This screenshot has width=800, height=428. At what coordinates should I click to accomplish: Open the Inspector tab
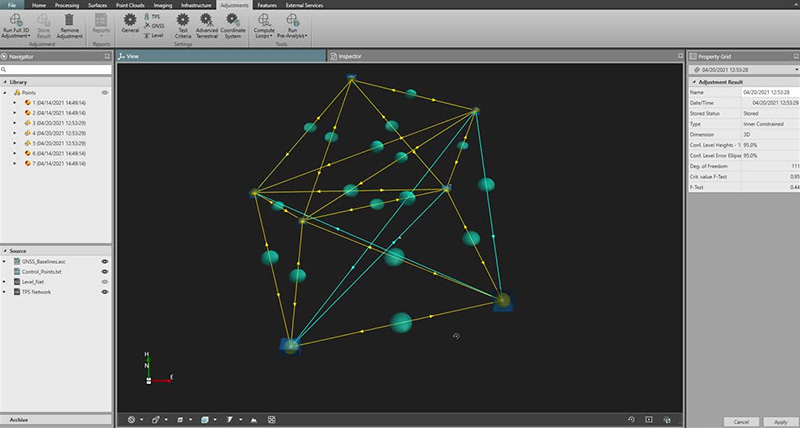[350, 56]
